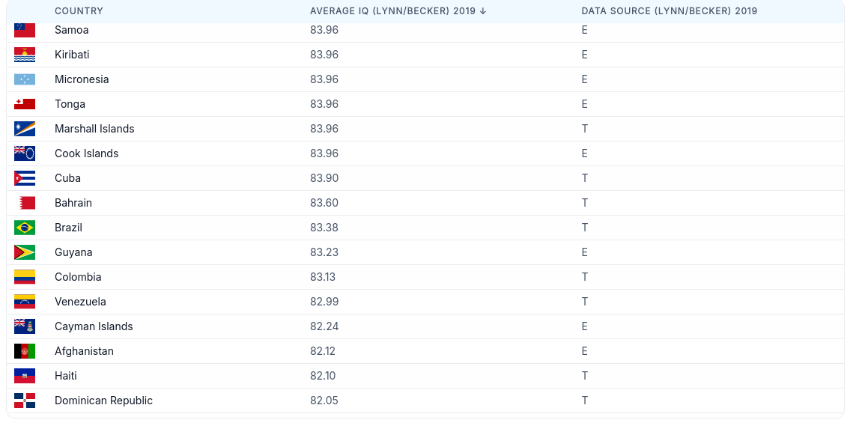Viewport: 868px width, 423px height.
Task: Click the data source E for Samoa
Action: pyautogui.click(x=585, y=30)
